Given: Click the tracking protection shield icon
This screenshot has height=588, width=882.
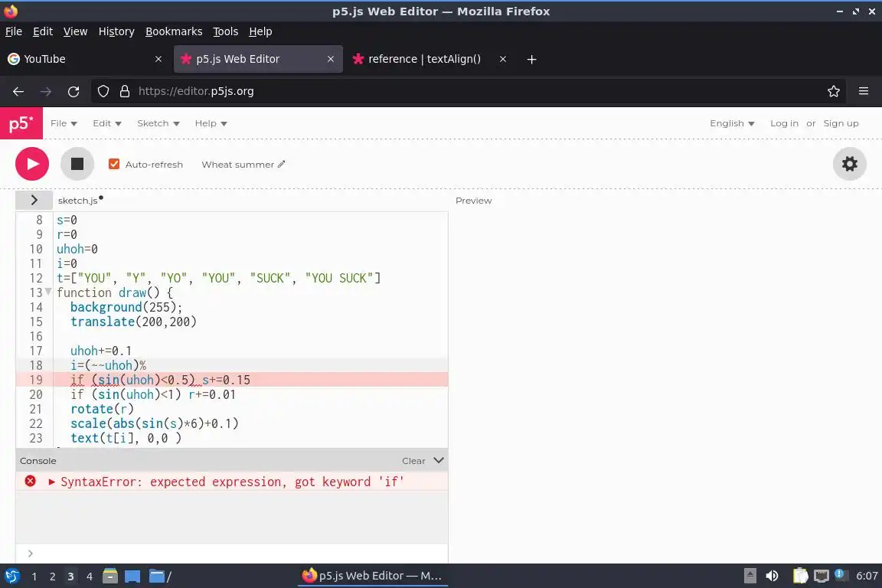Looking at the screenshot, I should coord(103,91).
